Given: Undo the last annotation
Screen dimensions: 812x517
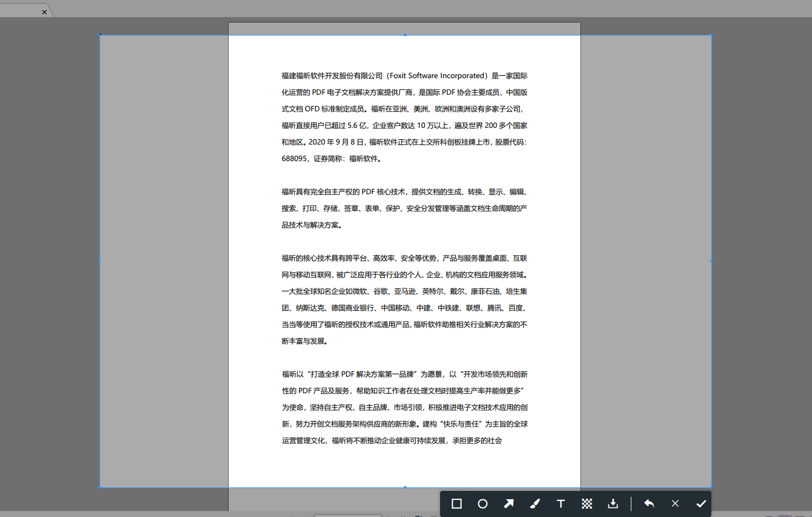Looking at the screenshot, I should [x=649, y=503].
